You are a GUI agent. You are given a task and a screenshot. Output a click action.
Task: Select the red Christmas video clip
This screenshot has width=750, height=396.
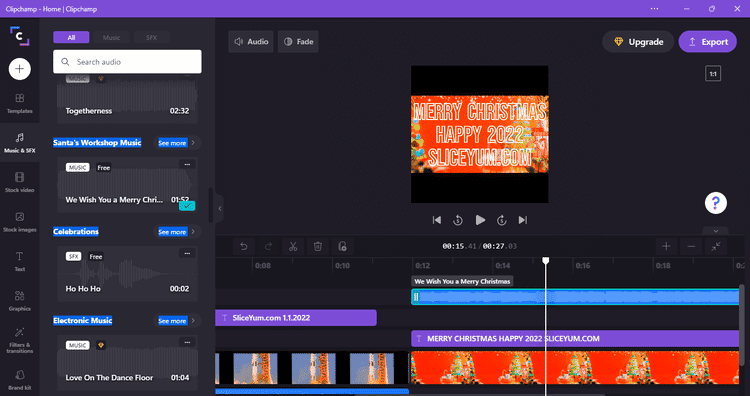point(575,368)
